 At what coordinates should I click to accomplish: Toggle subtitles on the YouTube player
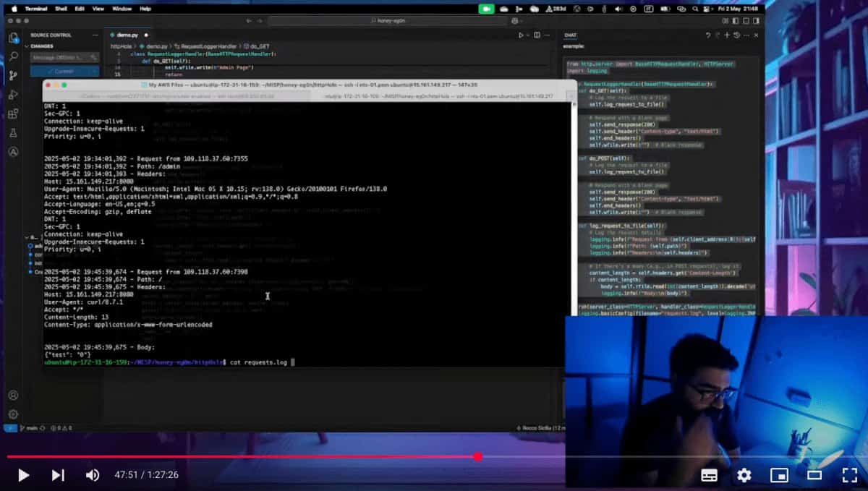tap(710, 476)
